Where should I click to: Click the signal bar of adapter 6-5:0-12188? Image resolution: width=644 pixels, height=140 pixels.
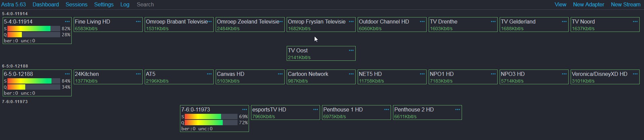click(34, 81)
